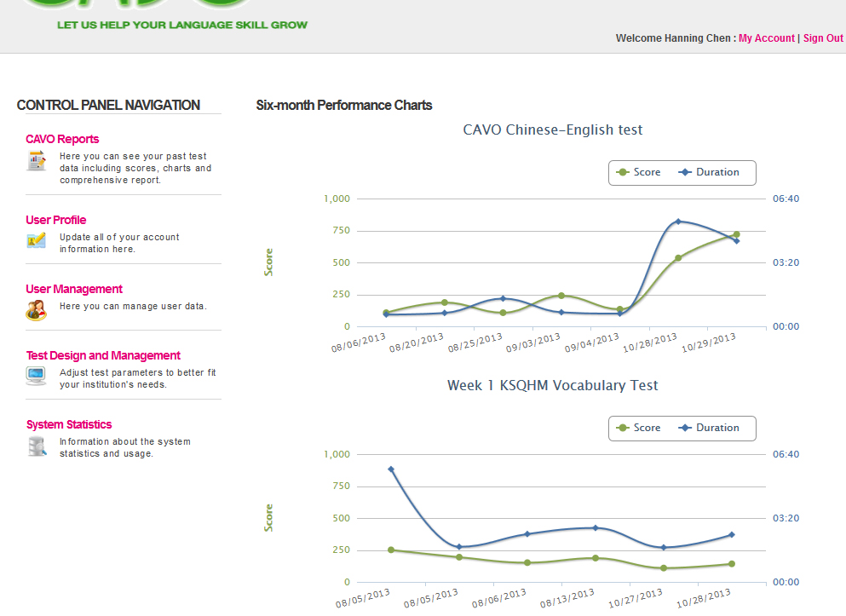Click the CAVO logo tagline banner
This screenshot has height=616, width=846.
click(182, 25)
